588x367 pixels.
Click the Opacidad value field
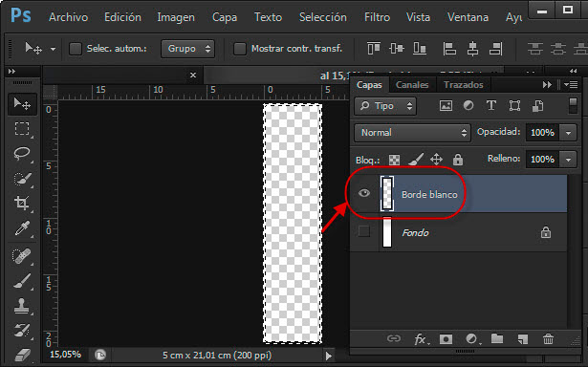(x=542, y=133)
